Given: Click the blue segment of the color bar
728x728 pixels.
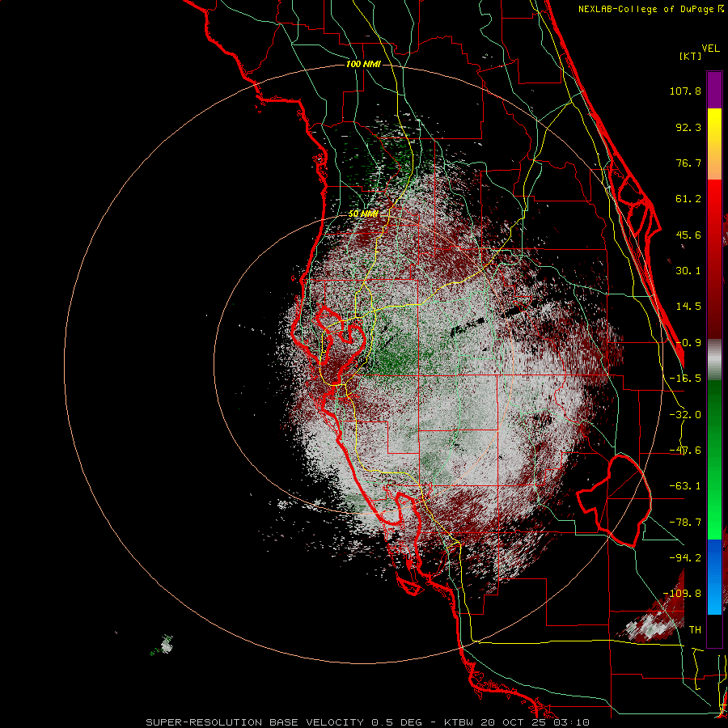Looking at the screenshot, I should pos(714,577).
